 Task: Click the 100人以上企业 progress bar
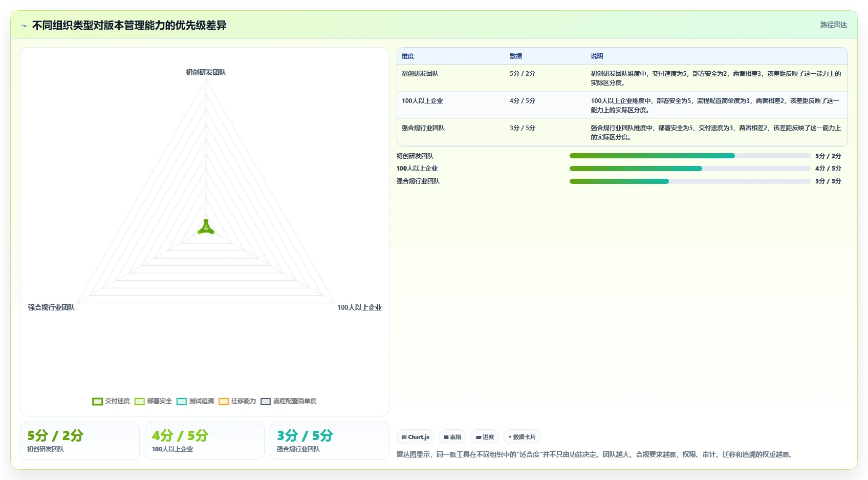pos(690,169)
